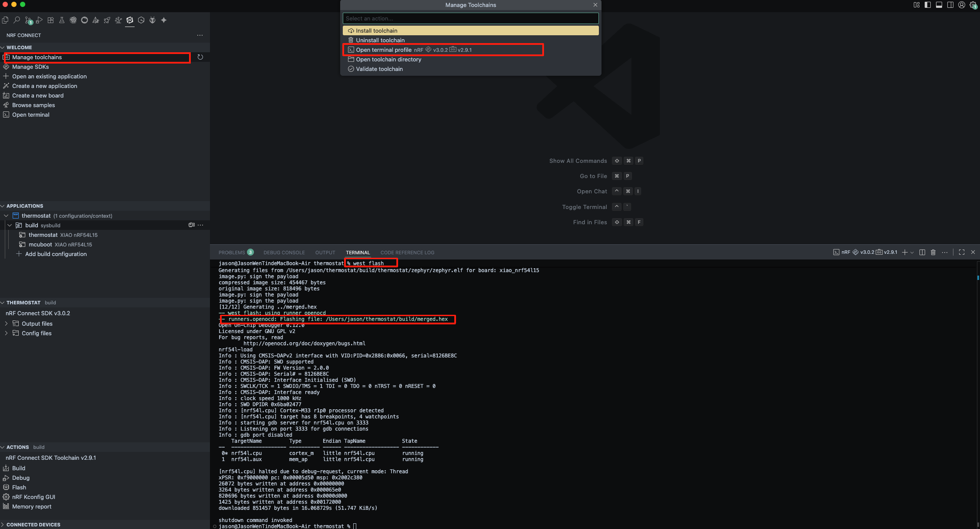Open the Search view magnifier icon
The width and height of the screenshot is (980, 529).
(x=17, y=20)
